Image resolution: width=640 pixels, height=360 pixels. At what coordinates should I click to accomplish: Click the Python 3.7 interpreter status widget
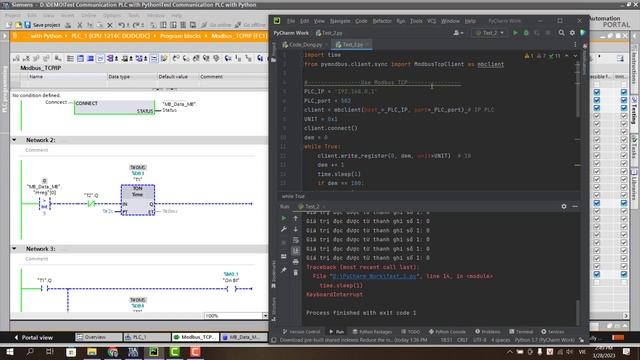click(x=544, y=340)
